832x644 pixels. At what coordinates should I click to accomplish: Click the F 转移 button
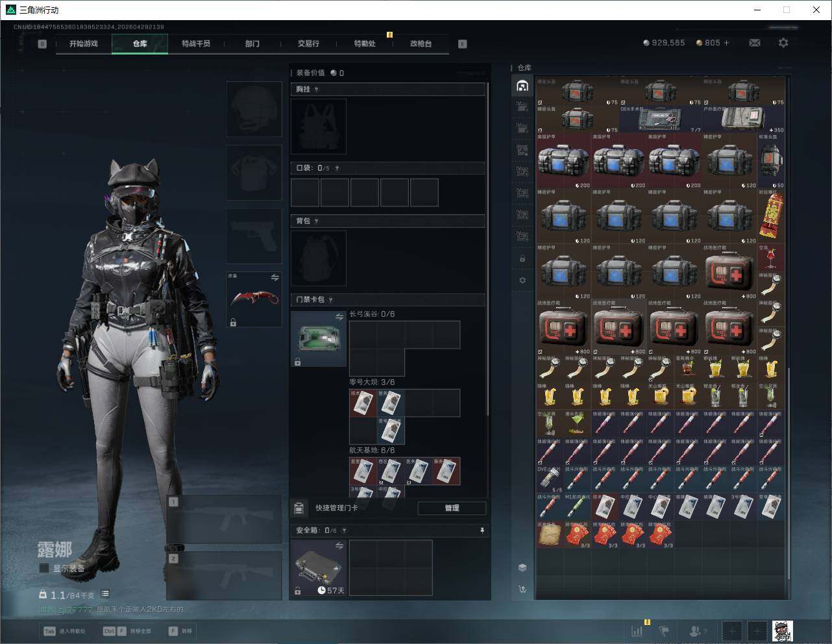[181, 631]
